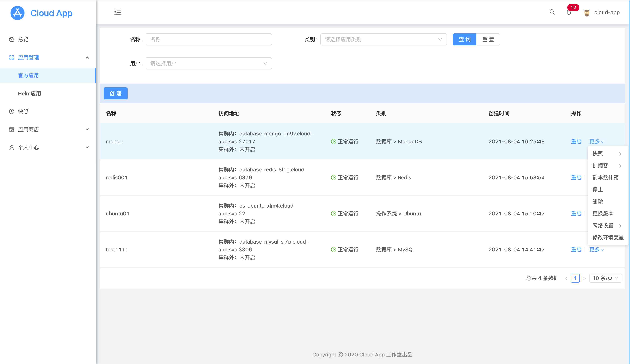Click the cloud-app user avatar
This screenshot has height=364, width=630.
click(x=586, y=13)
